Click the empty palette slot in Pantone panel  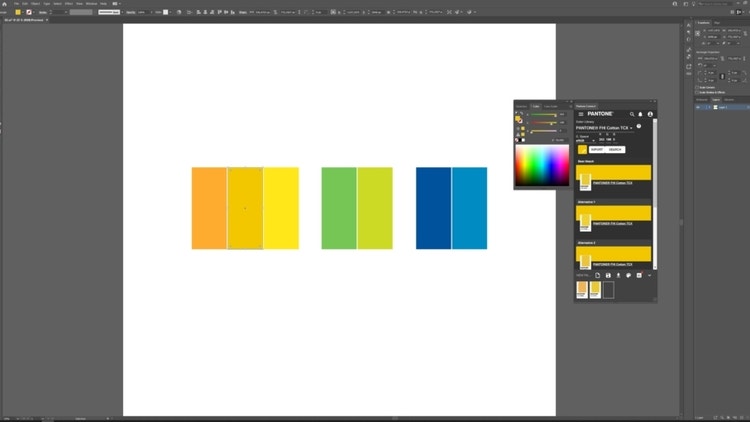(608, 290)
